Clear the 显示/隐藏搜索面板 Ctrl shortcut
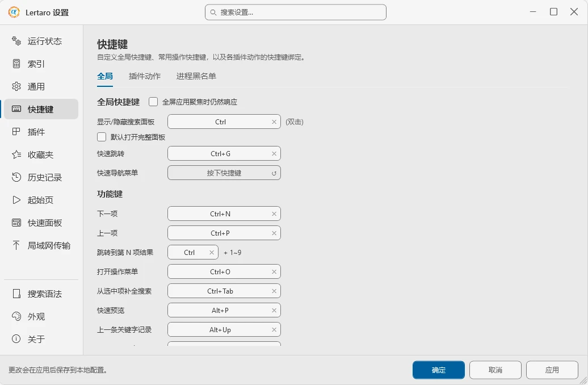Image resolution: width=588 pixels, height=385 pixels. point(274,122)
